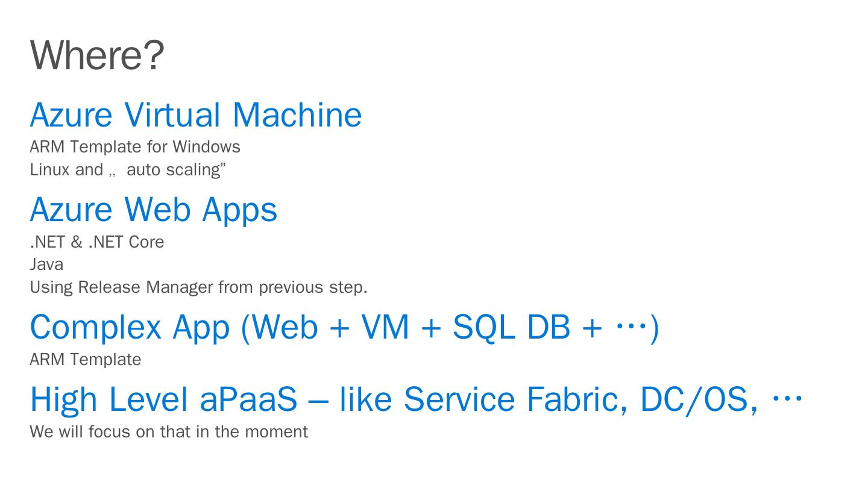Click the words "auto scaling"
Screen dimensions: 868x488
176,170
